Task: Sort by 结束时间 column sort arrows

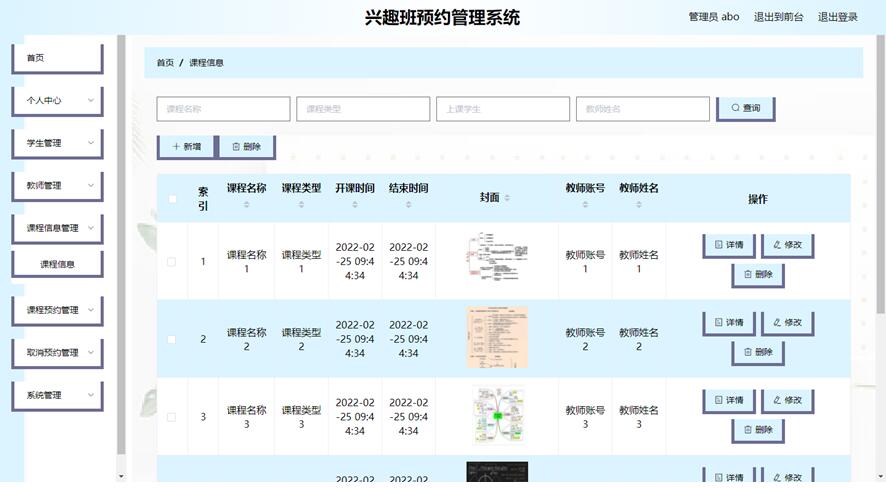Action: pos(409,205)
